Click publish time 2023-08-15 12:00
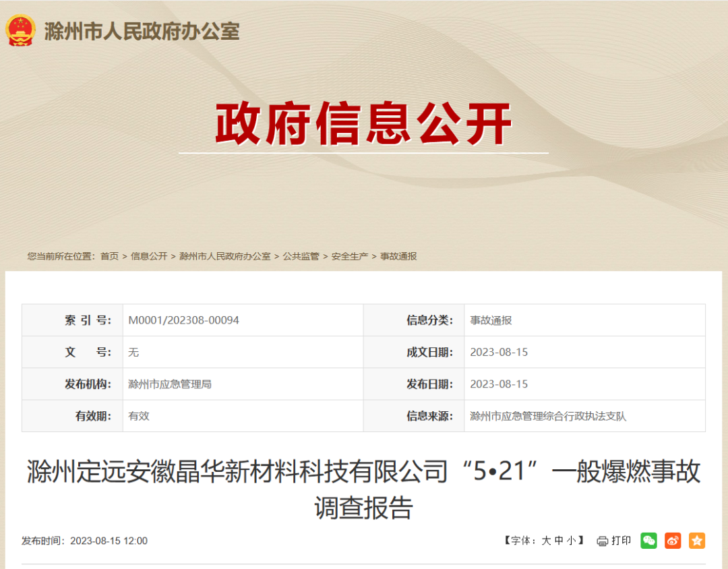 (x=109, y=541)
